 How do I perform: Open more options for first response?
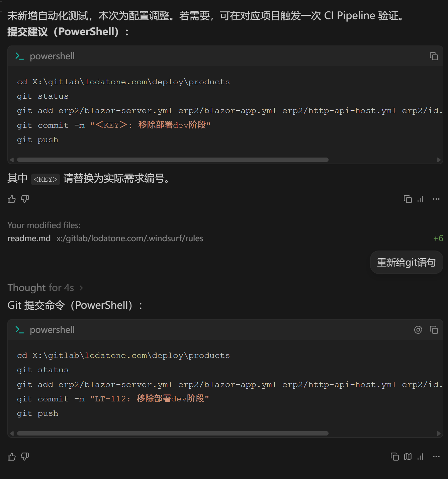coord(436,199)
